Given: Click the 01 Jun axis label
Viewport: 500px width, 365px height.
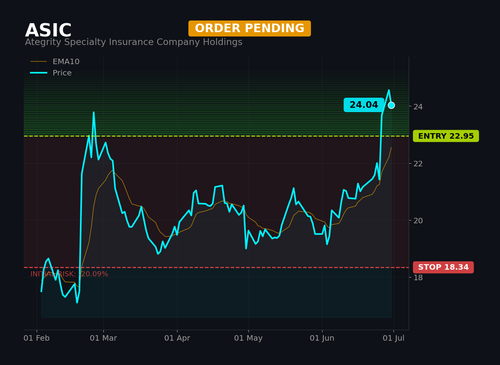Looking at the screenshot, I should coord(322,338).
